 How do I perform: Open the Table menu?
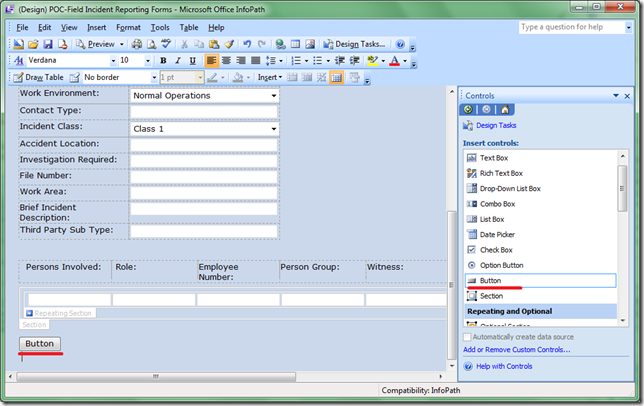(x=188, y=27)
